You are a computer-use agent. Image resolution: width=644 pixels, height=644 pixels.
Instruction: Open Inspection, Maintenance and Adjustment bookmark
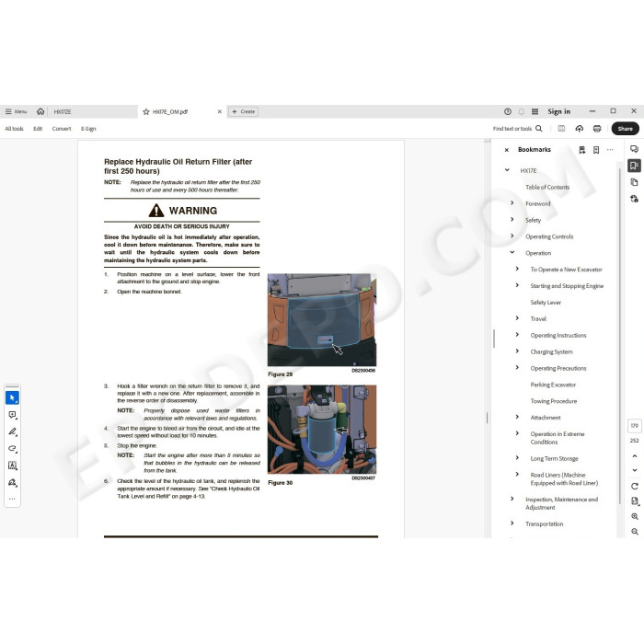pos(561,503)
